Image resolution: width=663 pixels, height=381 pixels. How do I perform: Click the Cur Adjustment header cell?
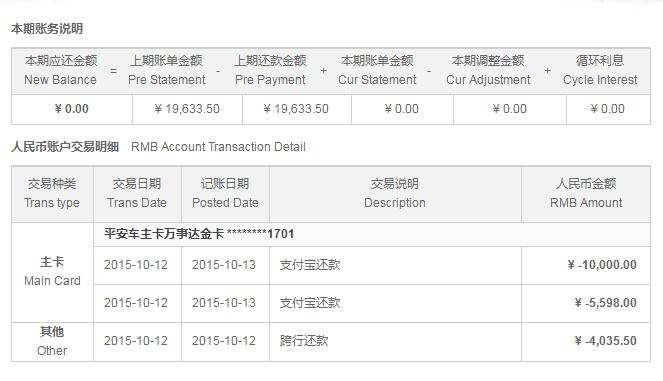tap(488, 70)
